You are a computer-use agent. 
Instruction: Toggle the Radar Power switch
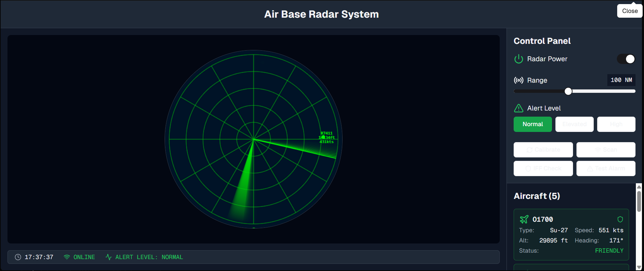click(x=626, y=59)
